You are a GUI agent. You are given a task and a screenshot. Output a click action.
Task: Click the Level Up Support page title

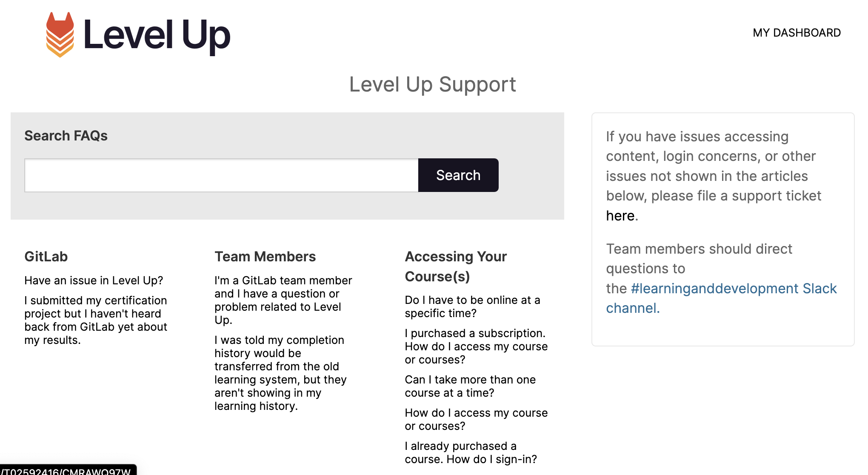pyautogui.click(x=433, y=84)
